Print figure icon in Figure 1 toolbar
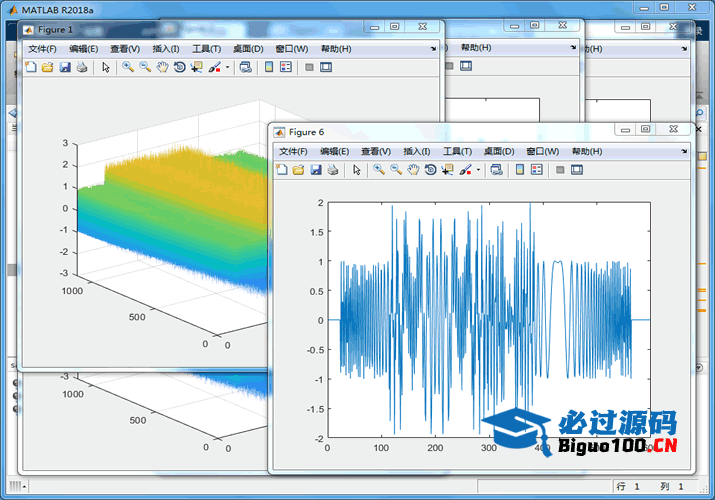 point(82,67)
